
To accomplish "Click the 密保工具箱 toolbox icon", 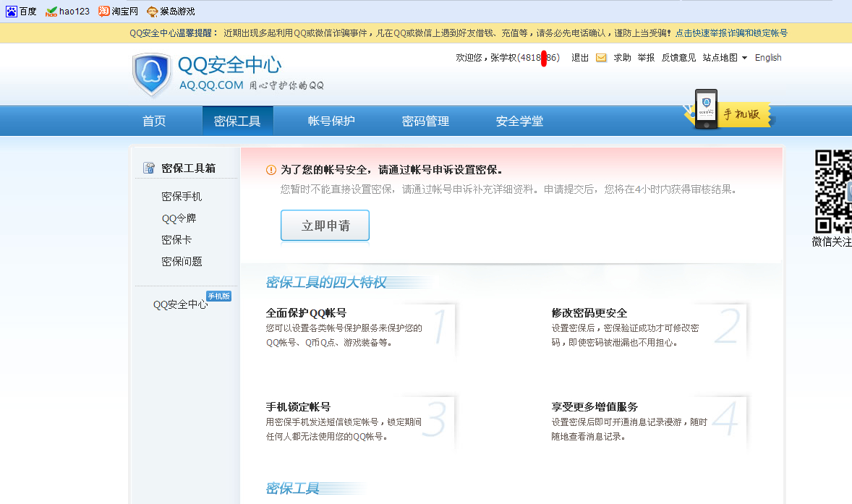I will tap(148, 168).
